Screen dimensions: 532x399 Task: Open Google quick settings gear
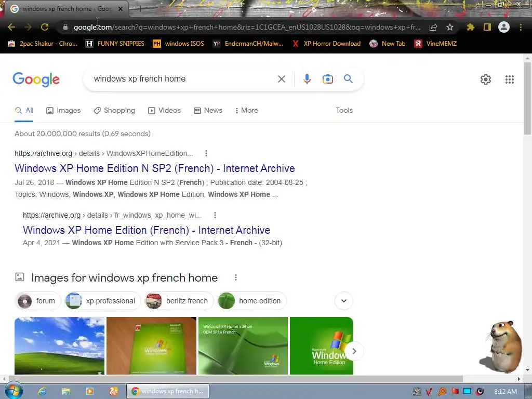(486, 79)
